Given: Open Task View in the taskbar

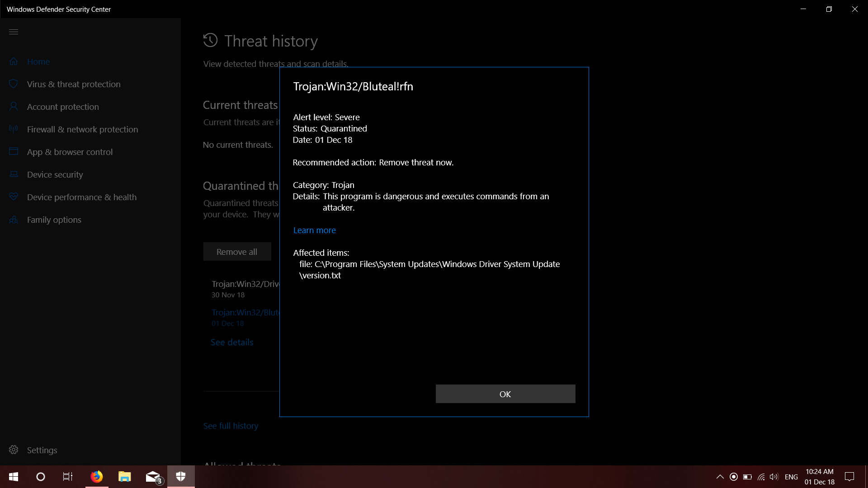Looking at the screenshot, I should (68, 477).
